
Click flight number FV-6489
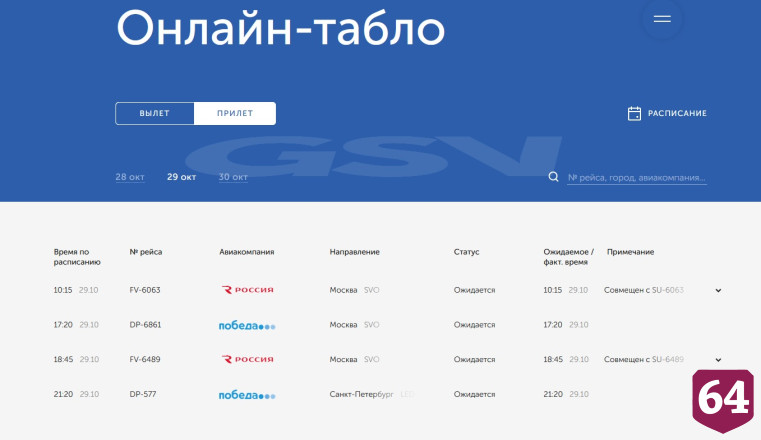pyautogui.click(x=145, y=359)
